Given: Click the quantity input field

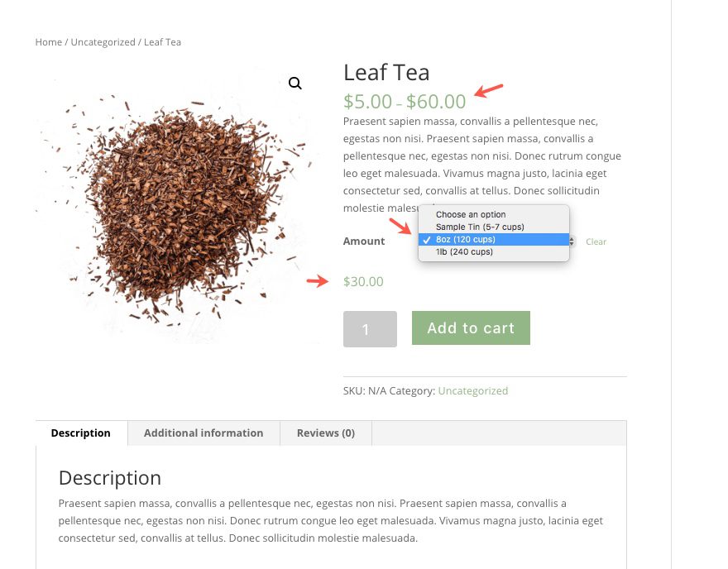Looking at the screenshot, I should (x=370, y=329).
